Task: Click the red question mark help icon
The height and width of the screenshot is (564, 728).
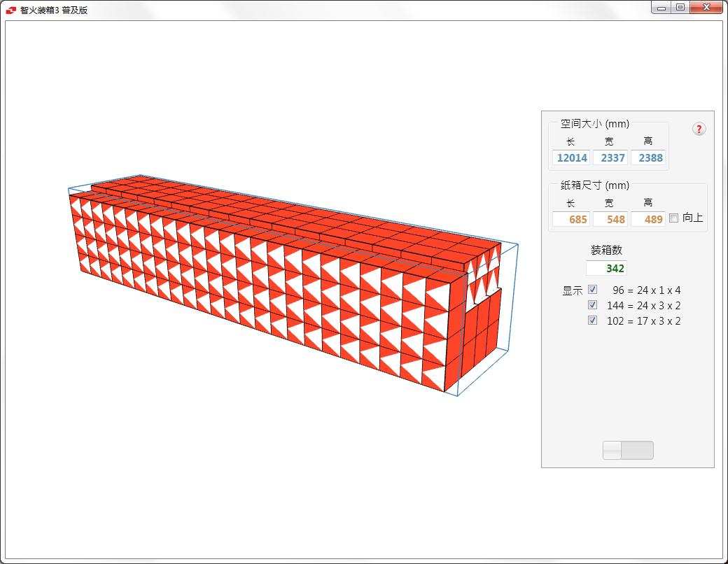Action: [699, 129]
